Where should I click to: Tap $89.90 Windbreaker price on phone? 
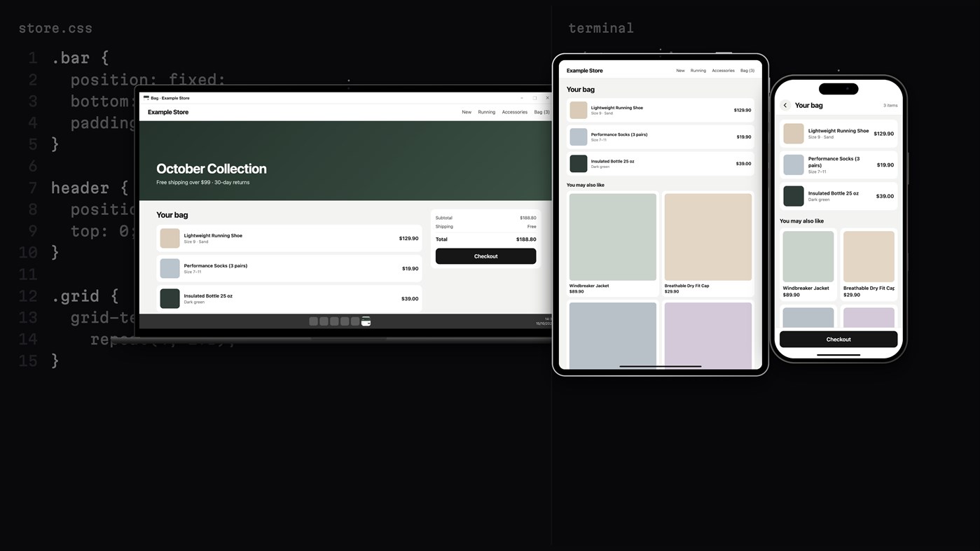(791, 295)
